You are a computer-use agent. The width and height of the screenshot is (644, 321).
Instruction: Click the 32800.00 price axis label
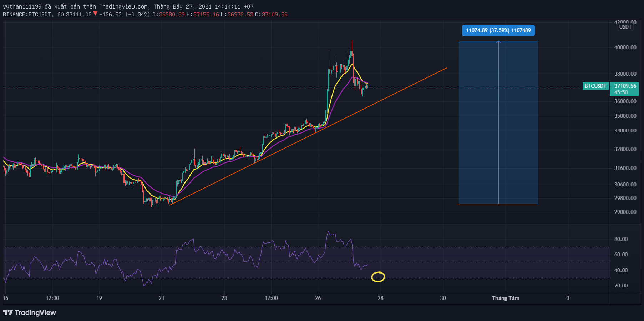[625, 149]
